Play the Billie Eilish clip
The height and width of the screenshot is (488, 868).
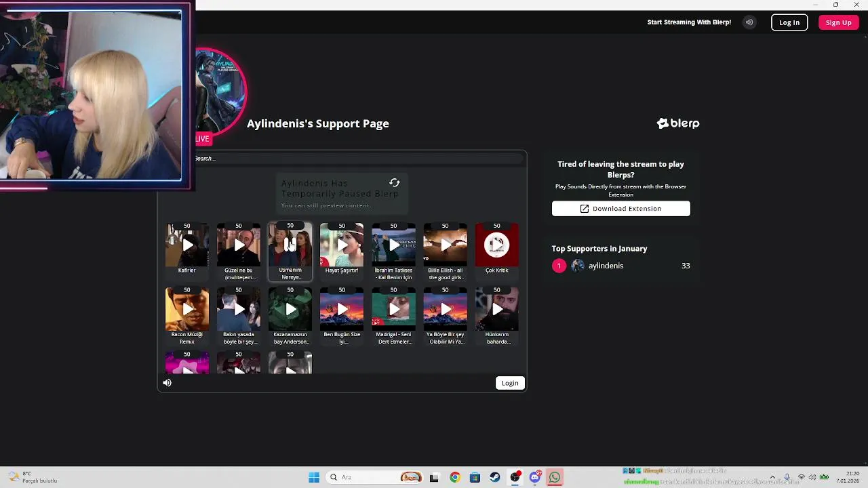pyautogui.click(x=445, y=245)
